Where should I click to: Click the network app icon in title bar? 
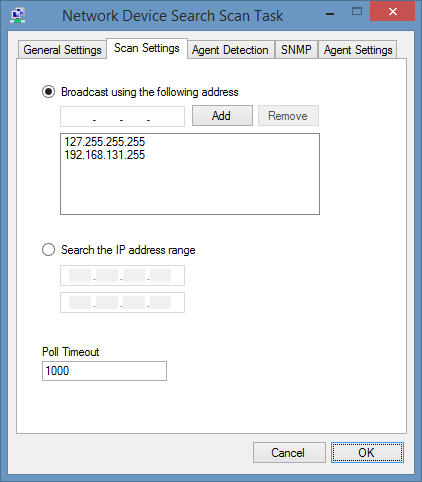(18, 16)
